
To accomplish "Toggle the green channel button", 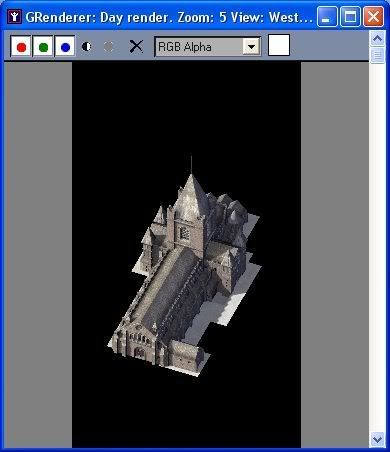I will pyautogui.click(x=43, y=46).
